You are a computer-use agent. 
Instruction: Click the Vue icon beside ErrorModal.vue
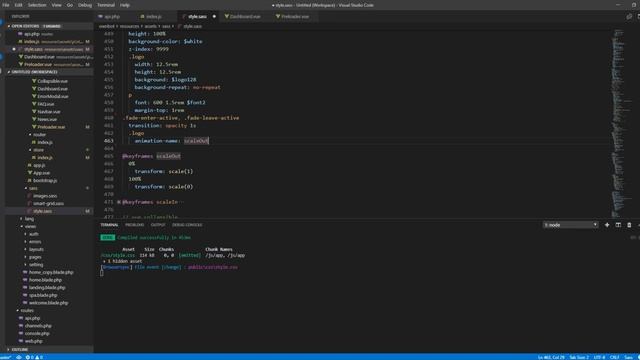(x=34, y=96)
